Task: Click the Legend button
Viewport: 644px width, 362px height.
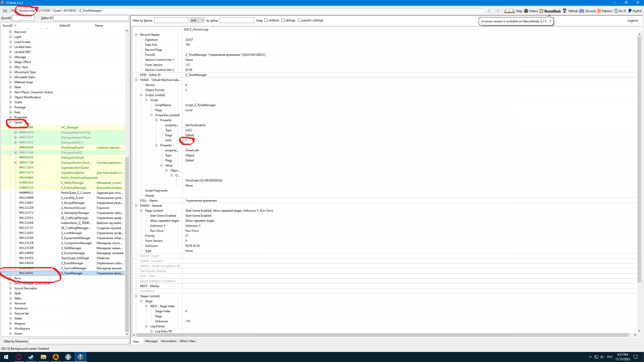Action: tap(632, 20)
